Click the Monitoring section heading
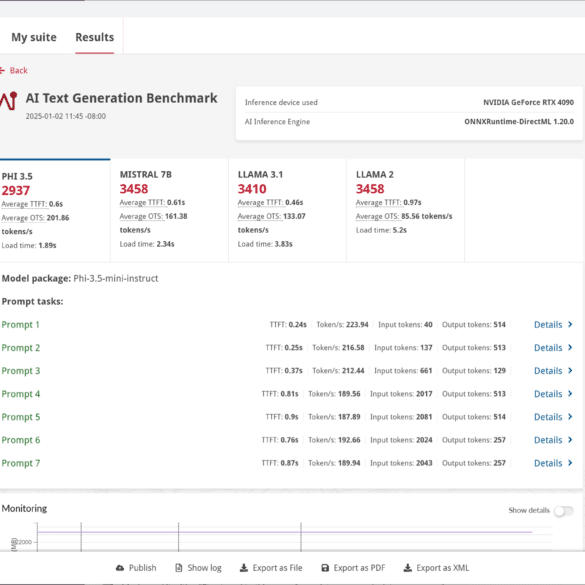 [x=24, y=509]
